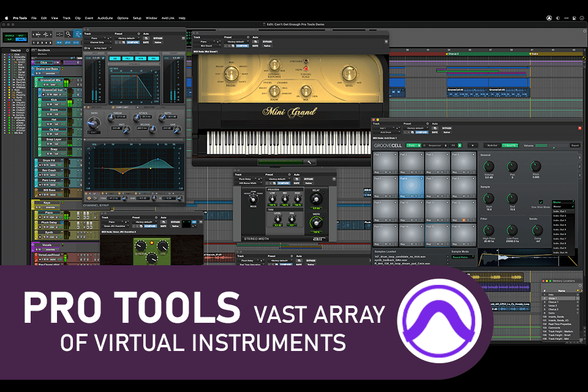Switch to GrooveCell Sequencer view

tap(435, 145)
